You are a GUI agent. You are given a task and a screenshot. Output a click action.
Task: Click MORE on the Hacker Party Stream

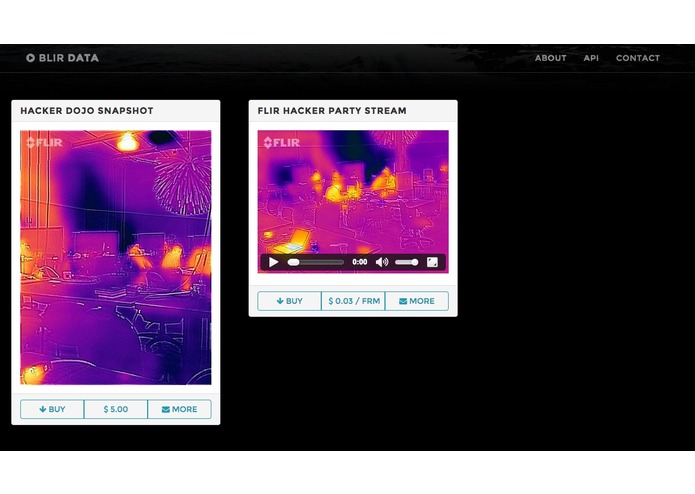(417, 301)
